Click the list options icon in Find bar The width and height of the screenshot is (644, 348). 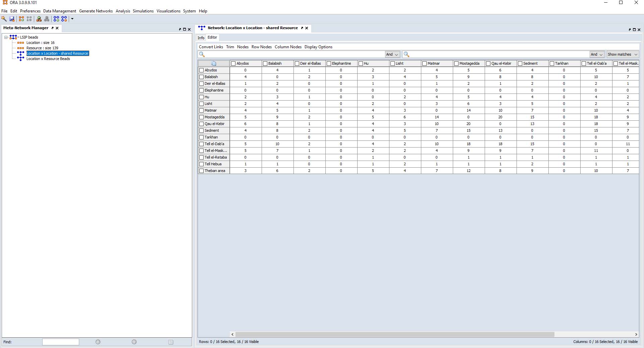coord(171,342)
